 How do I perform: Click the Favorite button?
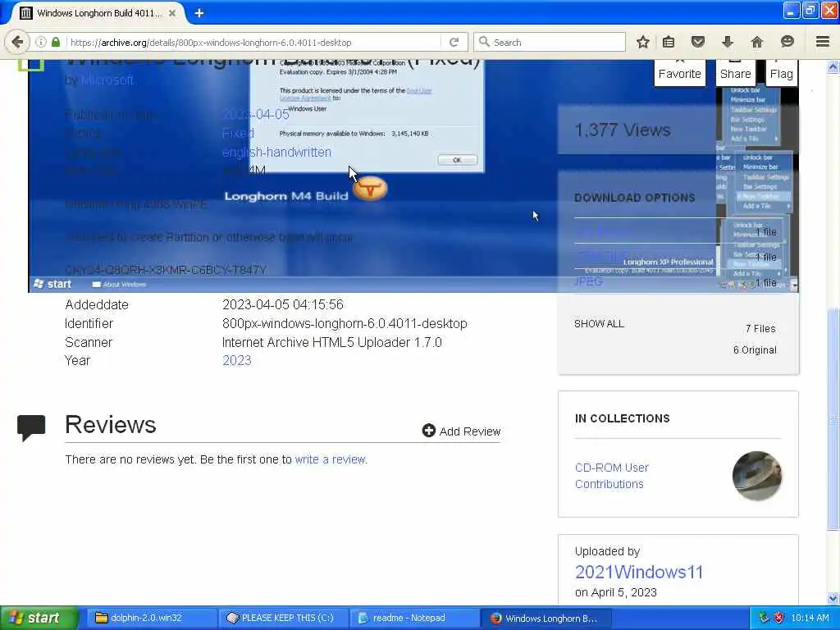point(679,71)
